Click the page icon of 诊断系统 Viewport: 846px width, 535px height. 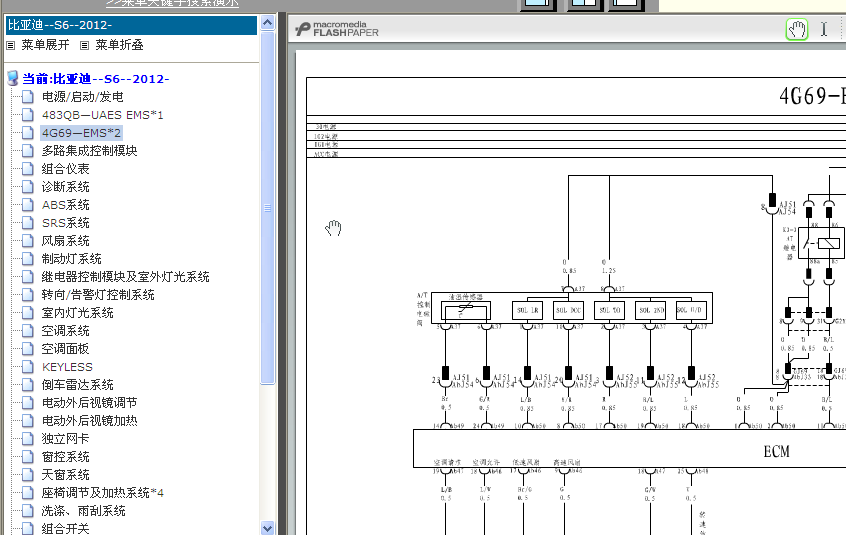[x=28, y=187]
